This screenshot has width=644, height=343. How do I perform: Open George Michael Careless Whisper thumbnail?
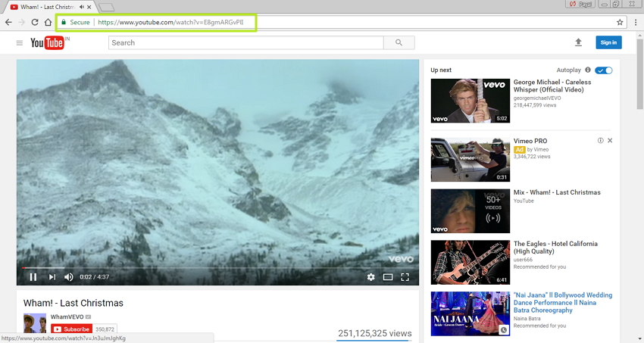(x=470, y=101)
